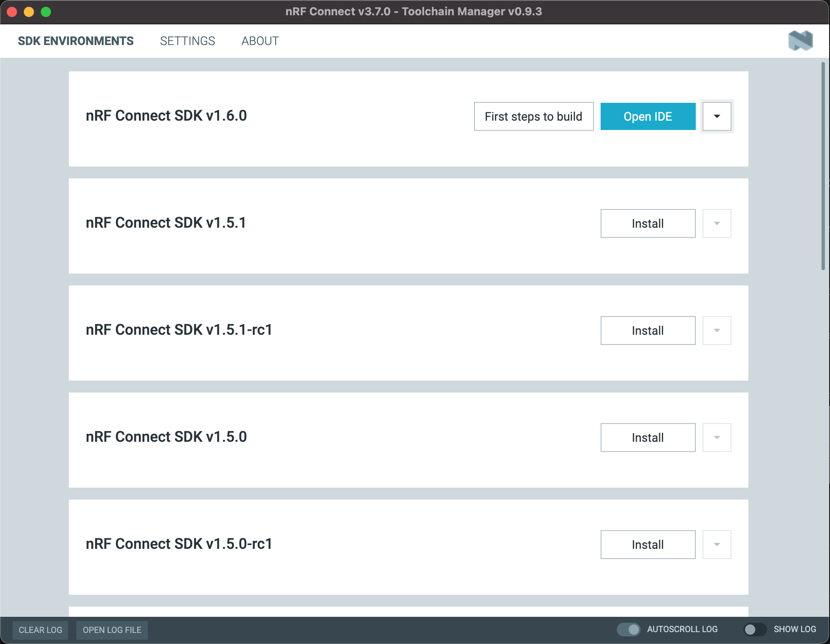Select the nRF Connect SDK v1.5.0 title
The width and height of the screenshot is (830, 644).
click(166, 437)
